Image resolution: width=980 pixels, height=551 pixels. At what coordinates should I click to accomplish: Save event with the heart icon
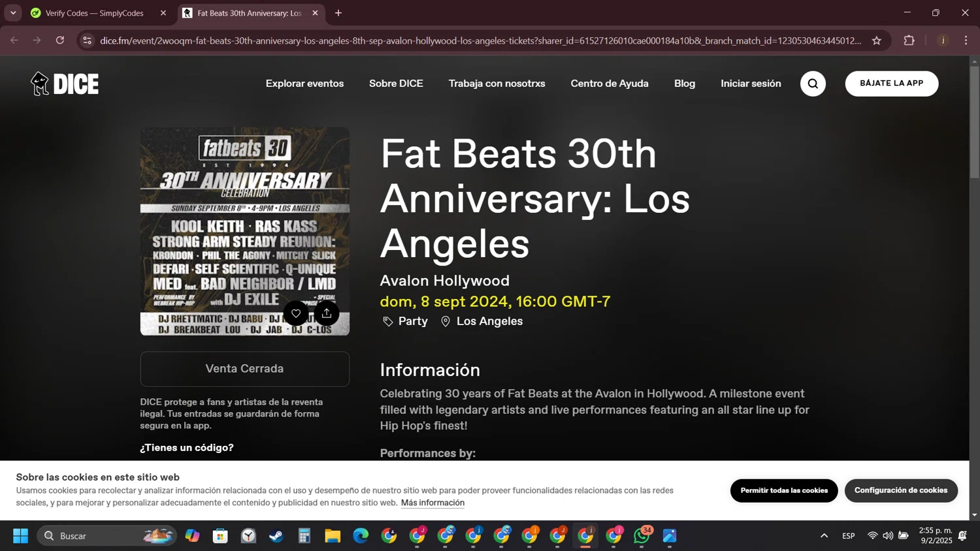[296, 313]
